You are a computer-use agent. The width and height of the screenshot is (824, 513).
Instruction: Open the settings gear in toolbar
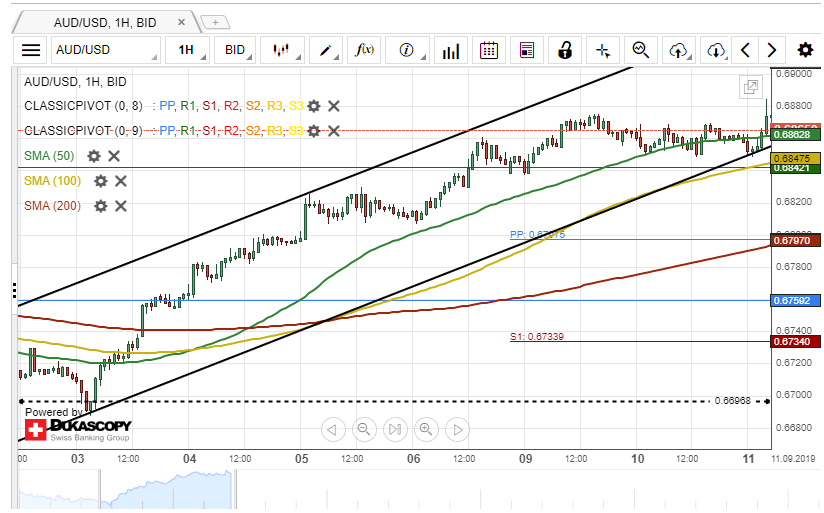(x=805, y=50)
